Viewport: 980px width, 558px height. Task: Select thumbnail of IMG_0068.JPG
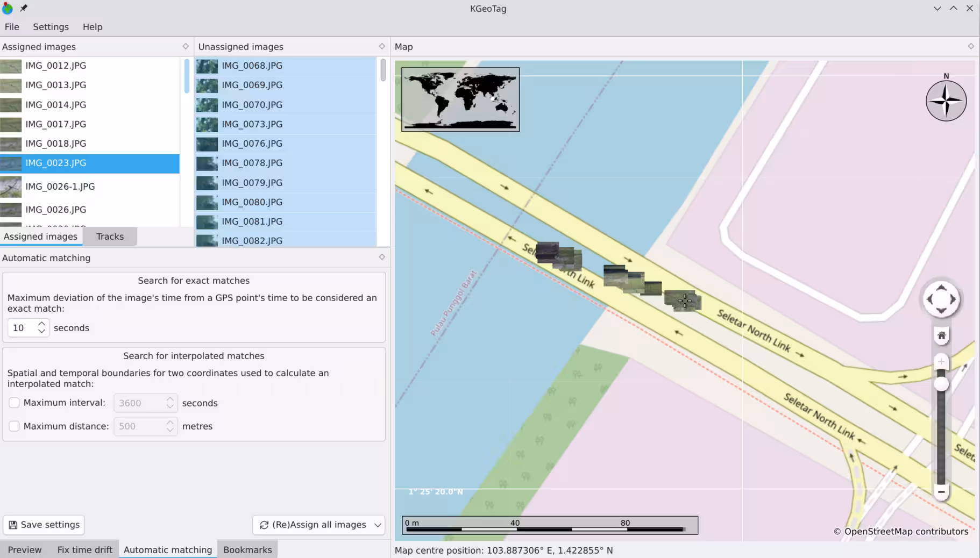(x=207, y=66)
